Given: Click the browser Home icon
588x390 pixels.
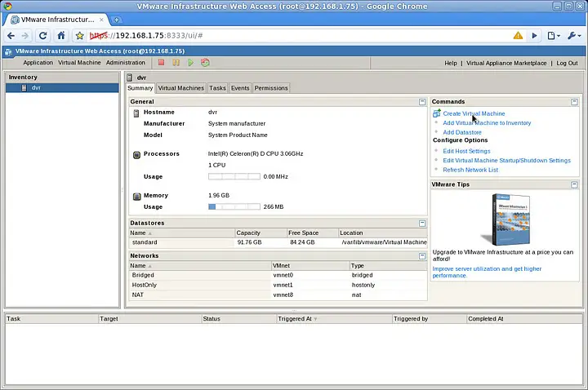Looking at the screenshot, I should pos(60,36).
